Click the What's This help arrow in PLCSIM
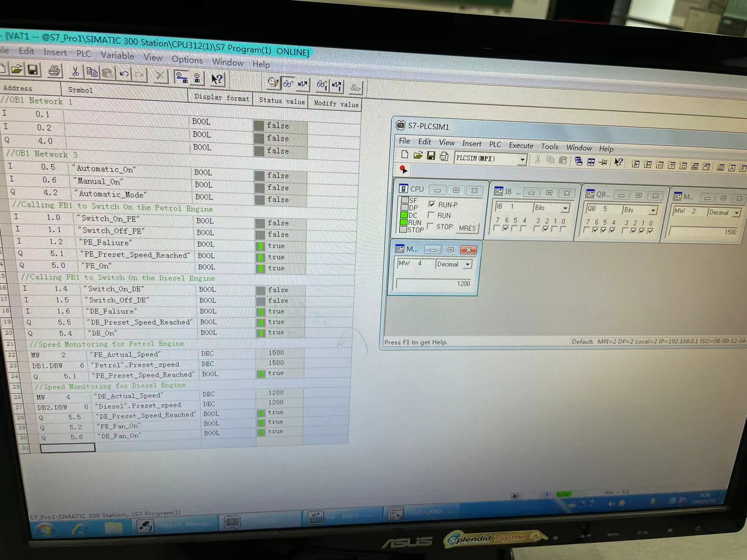The image size is (747, 560). tap(618, 163)
